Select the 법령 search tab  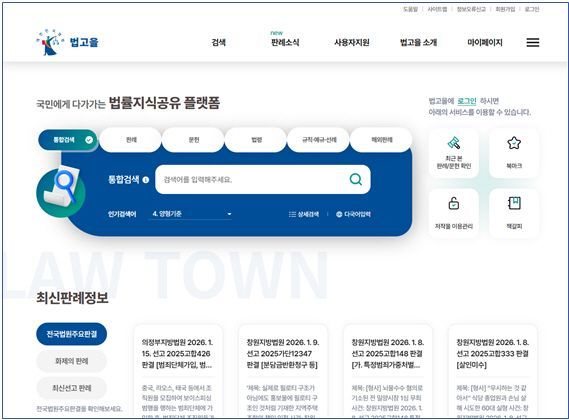point(256,140)
